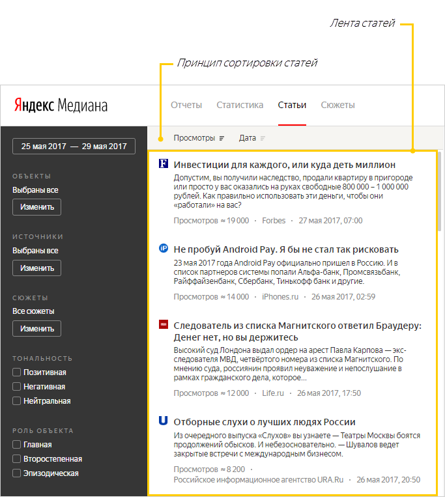This screenshot has height=504, width=445.
Task: Open article Отборные слухи о лучших людях
Action: point(265,422)
